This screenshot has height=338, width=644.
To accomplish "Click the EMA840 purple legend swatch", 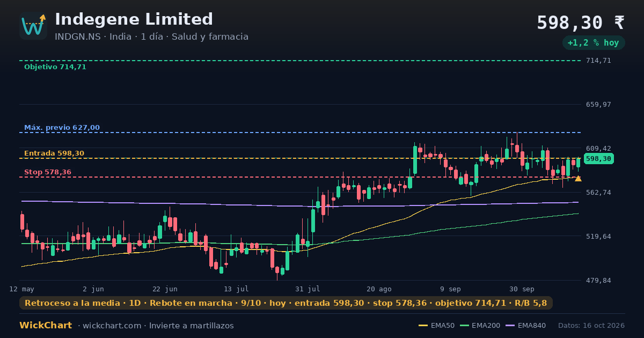I will pos(510,326).
